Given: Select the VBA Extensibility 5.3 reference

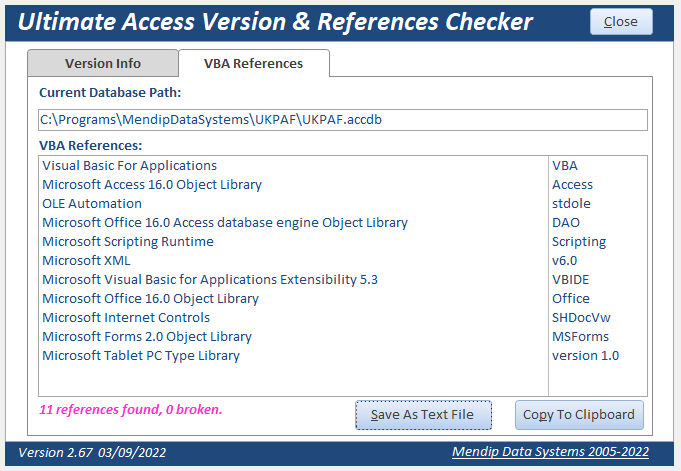Looking at the screenshot, I should pyautogui.click(x=210, y=280).
